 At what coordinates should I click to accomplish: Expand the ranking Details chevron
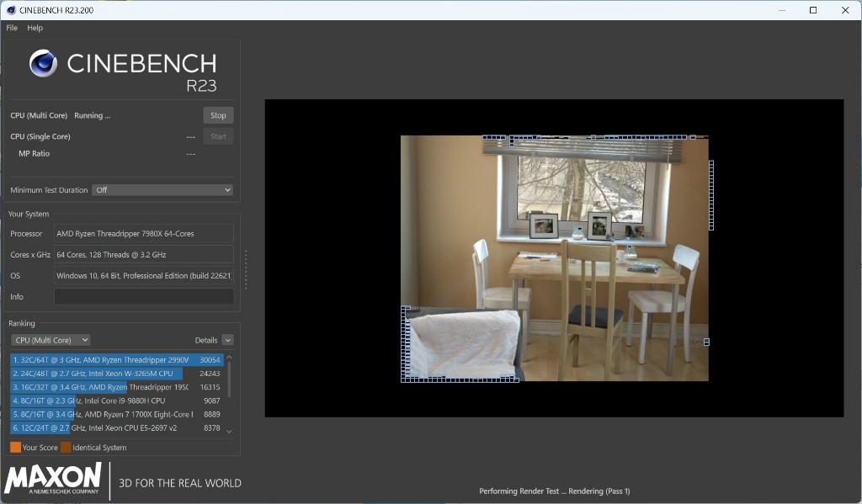(227, 340)
